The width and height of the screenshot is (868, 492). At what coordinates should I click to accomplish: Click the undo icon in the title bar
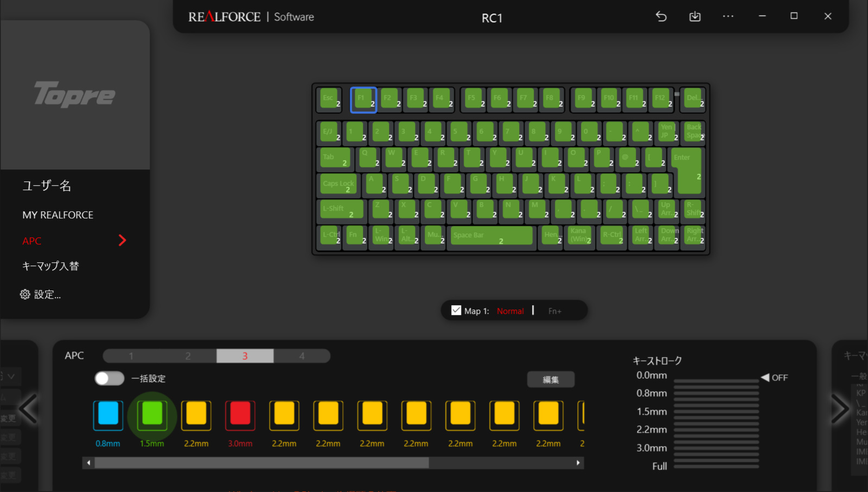click(x=661, y=17)
